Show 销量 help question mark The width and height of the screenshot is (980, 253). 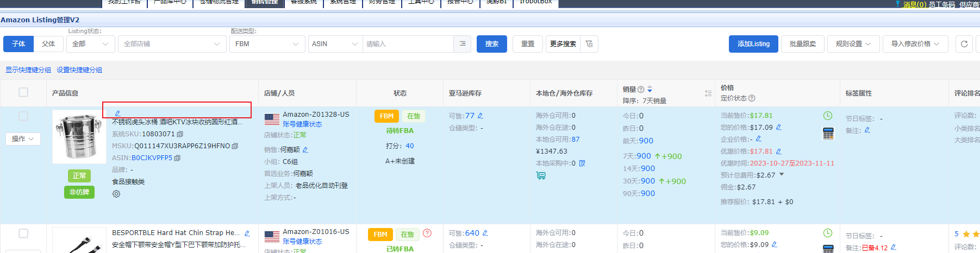click(x=641, y=90)
